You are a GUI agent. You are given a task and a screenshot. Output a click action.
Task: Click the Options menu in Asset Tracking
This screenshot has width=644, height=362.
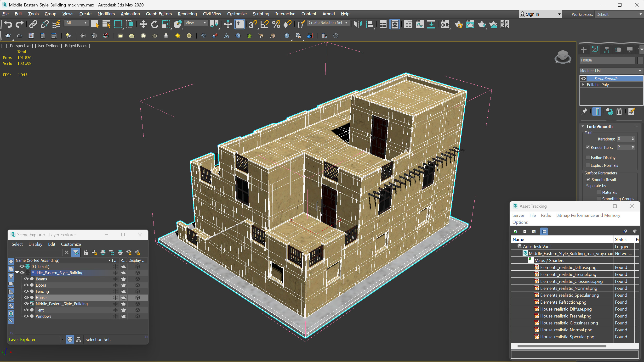click(520, 222)
